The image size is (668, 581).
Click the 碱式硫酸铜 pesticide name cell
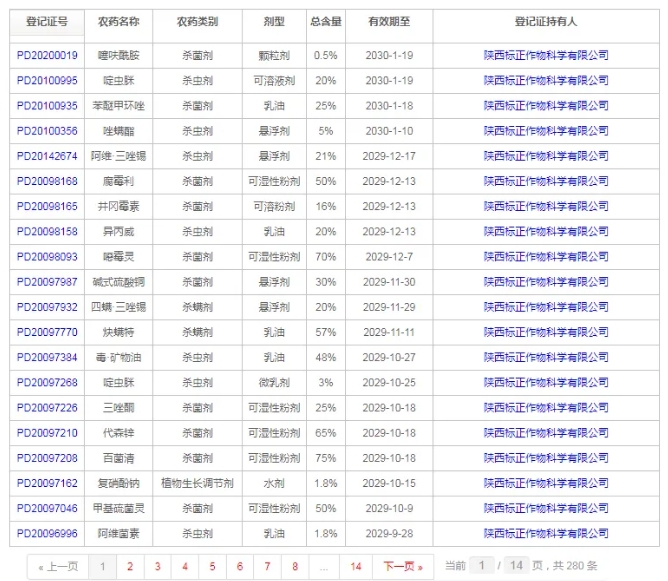(x=118, y=282)
